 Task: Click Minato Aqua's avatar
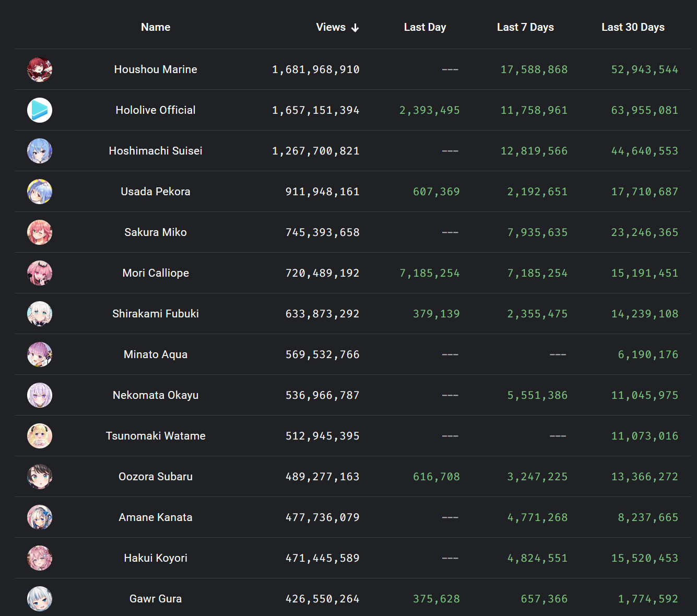coord(40,354)
